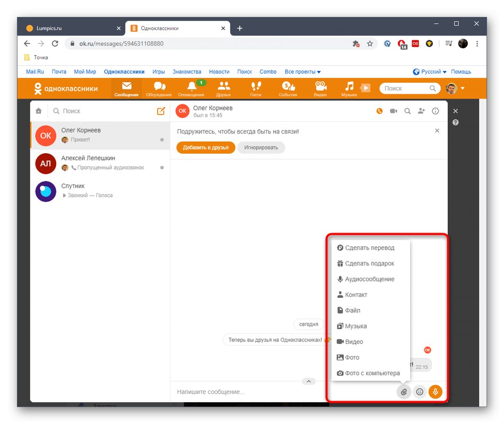This screenshot has height=424, width=504.
Task: Click the chat list 'Поиск' search field
Action: 103,111
